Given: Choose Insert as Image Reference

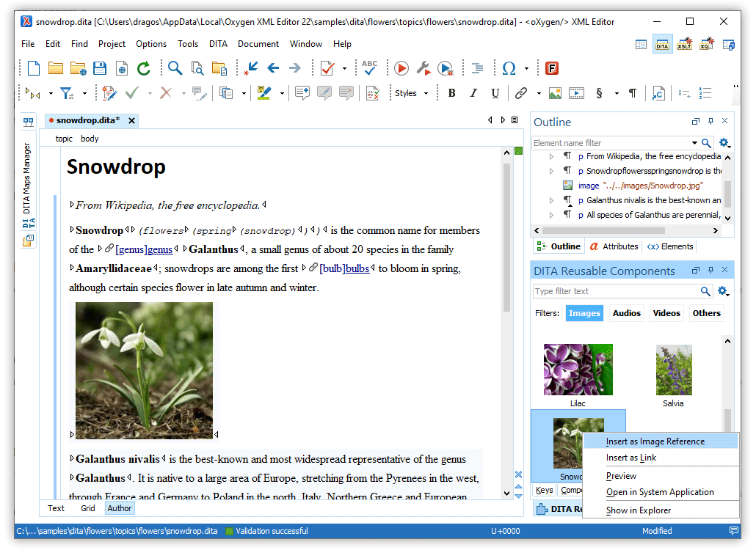Looking at the screenshot, I should [661, 441].
